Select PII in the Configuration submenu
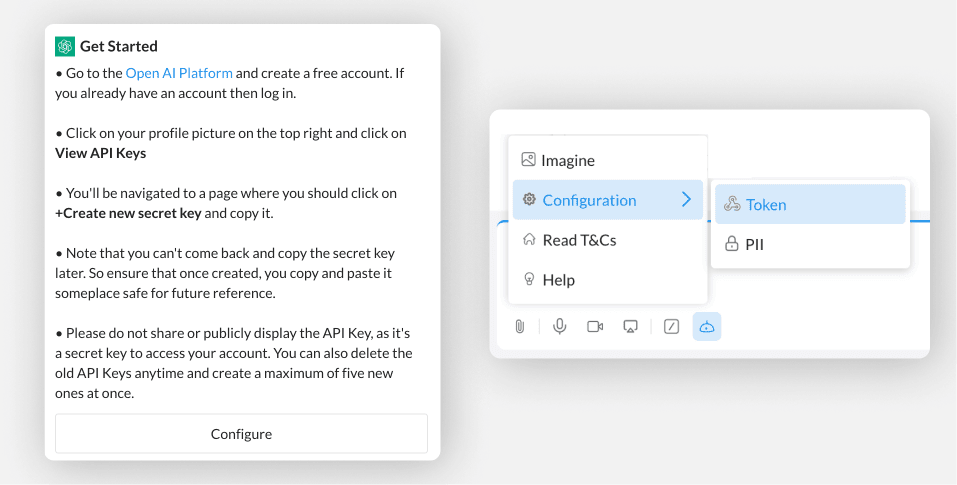The image size is (957, 485). (810, 244)
